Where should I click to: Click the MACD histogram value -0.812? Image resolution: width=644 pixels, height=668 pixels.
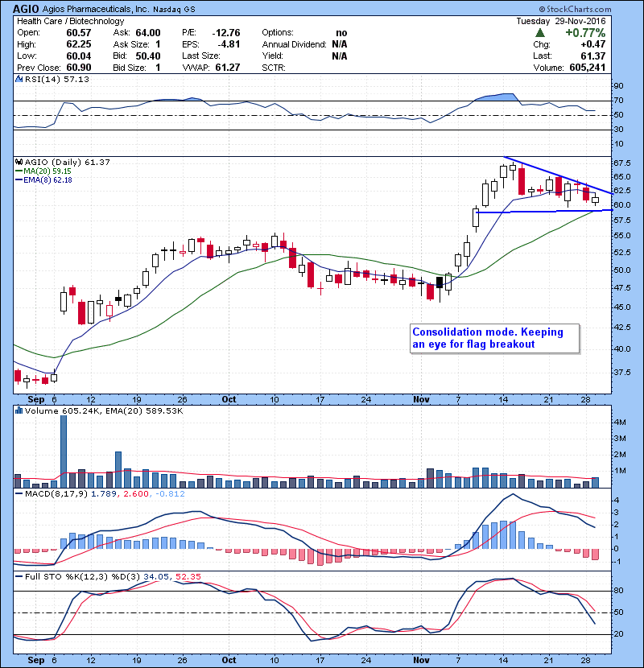tap(170, 494)
